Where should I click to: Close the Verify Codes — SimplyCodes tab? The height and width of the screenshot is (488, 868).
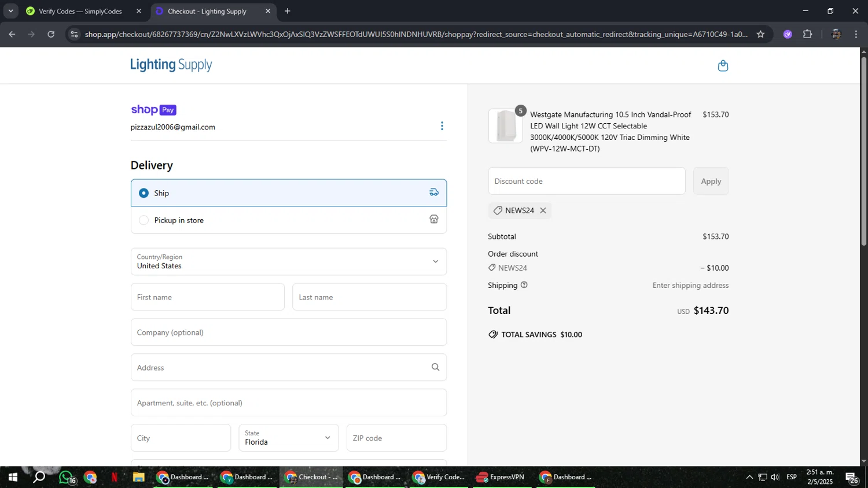139,11
